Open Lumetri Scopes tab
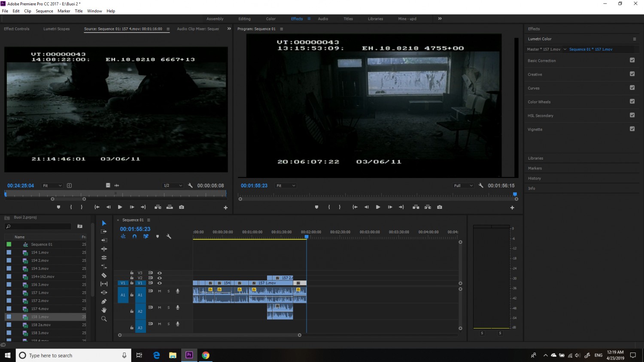This screenshot has height=362, width=644. pos(57,29)
